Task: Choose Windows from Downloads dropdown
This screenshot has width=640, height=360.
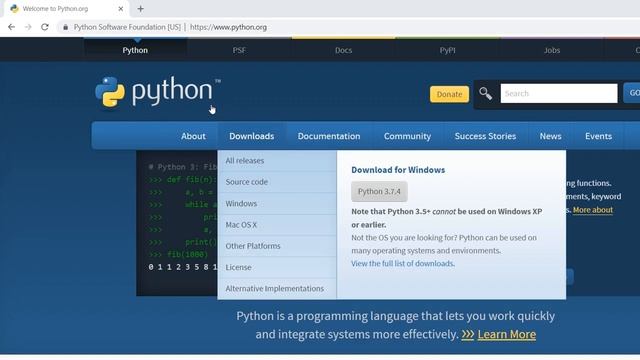Action: click(x=277, y=204)
